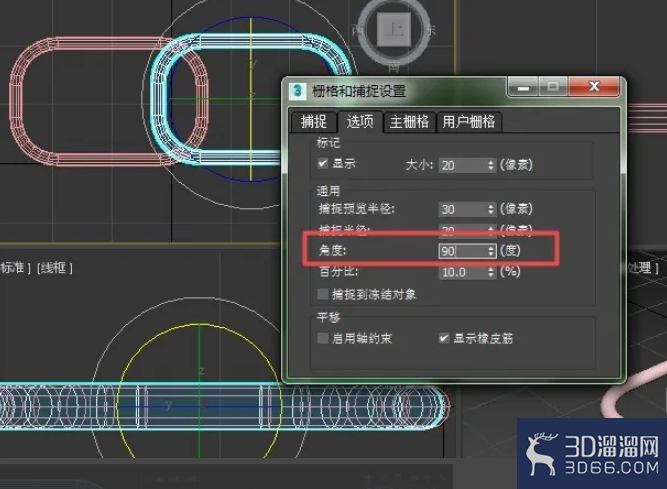Click the ViewCube top face
The height and width of the screenshot is (489, 667).
coord(393,29)
